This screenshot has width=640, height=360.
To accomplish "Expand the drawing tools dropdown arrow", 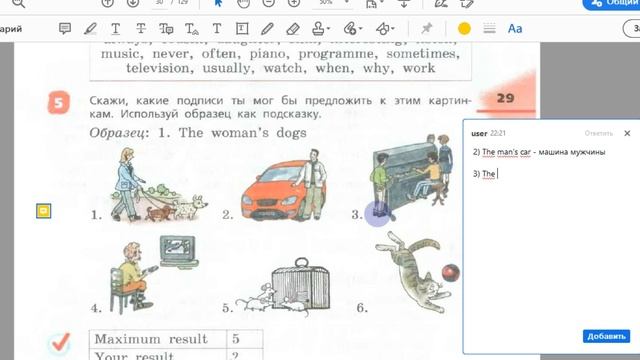I will coord(393,29).
